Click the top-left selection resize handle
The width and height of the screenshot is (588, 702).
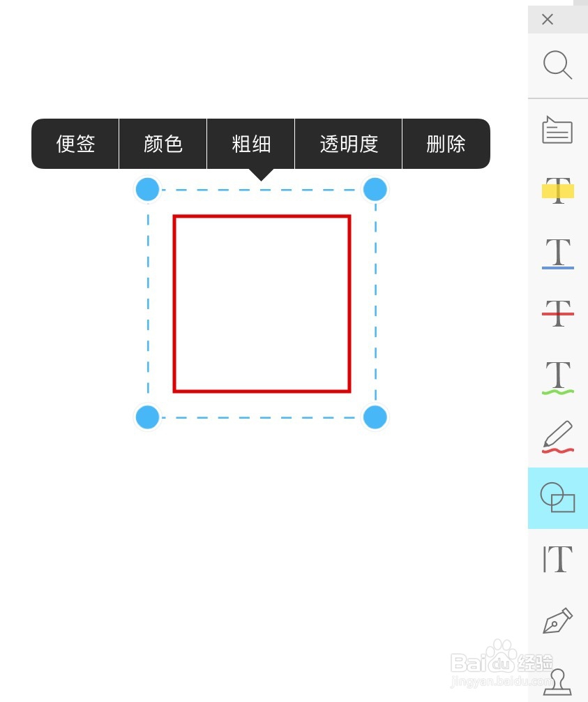click(147, 189)
